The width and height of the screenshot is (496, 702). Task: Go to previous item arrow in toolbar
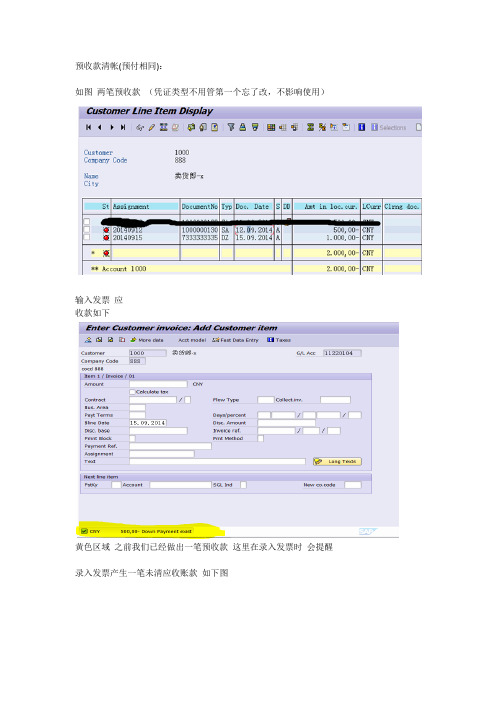pyautogui.click(x=99, y=127)
